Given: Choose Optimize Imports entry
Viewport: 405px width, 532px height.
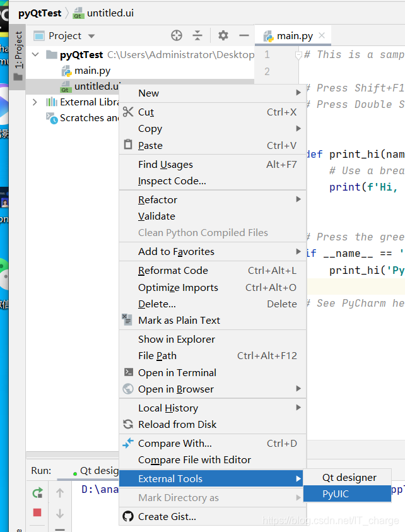Looking at the screenshot, I should click(213, 287).
